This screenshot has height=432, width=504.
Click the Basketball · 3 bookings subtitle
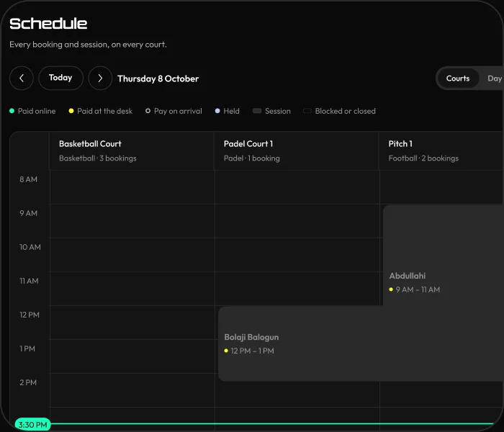pos(98,158)
